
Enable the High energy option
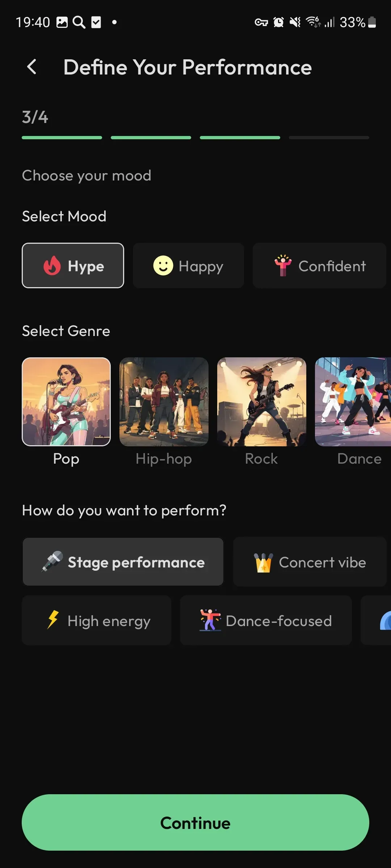point(96,621)
